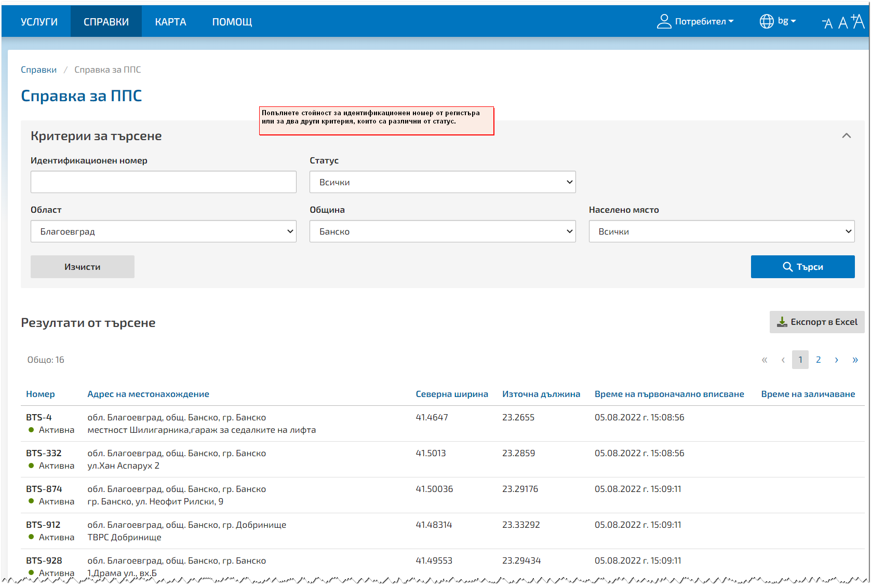Click BTS-928 row number

(x=44, y=560)
